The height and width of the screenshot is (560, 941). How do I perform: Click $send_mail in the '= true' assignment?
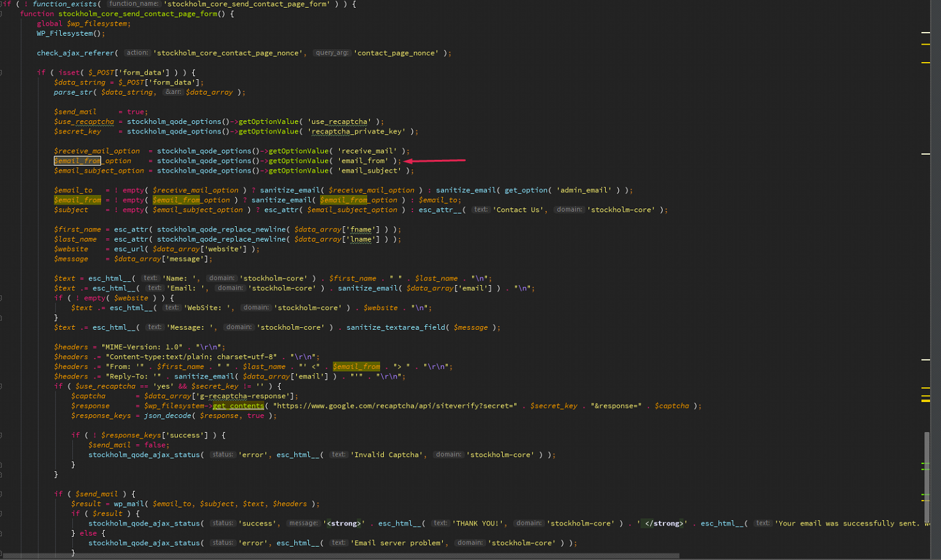coord(75,112)
